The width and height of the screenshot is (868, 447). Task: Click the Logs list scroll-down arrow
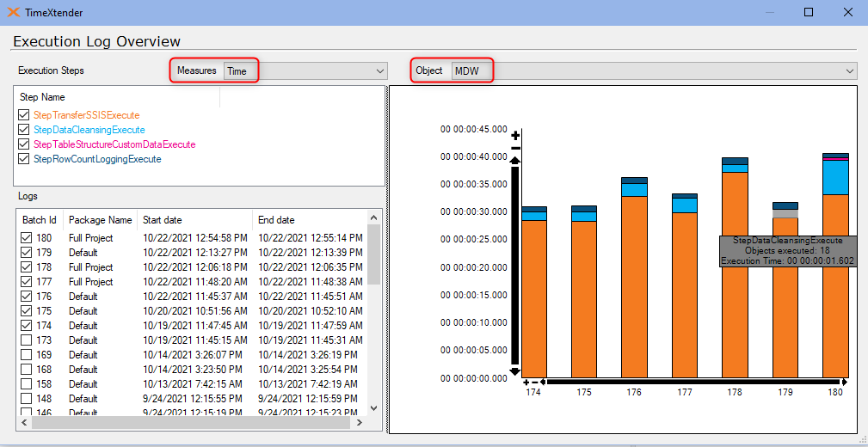click(x=373, y=407)
